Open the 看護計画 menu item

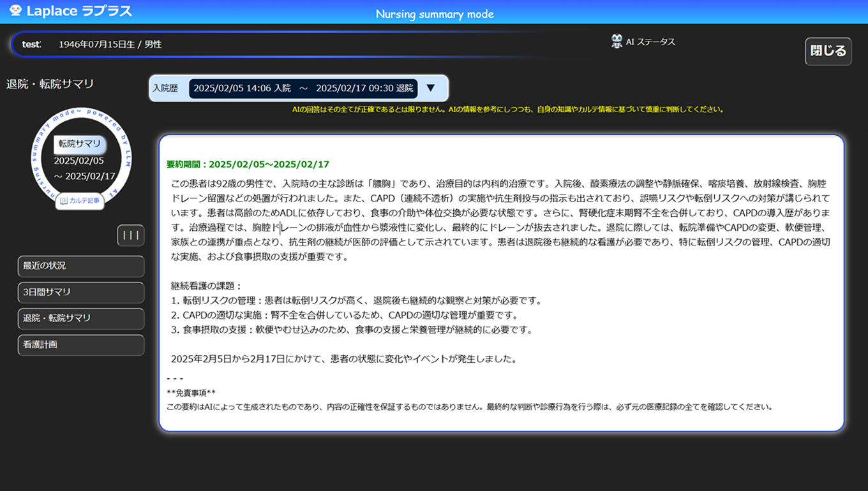click(80, 344)
